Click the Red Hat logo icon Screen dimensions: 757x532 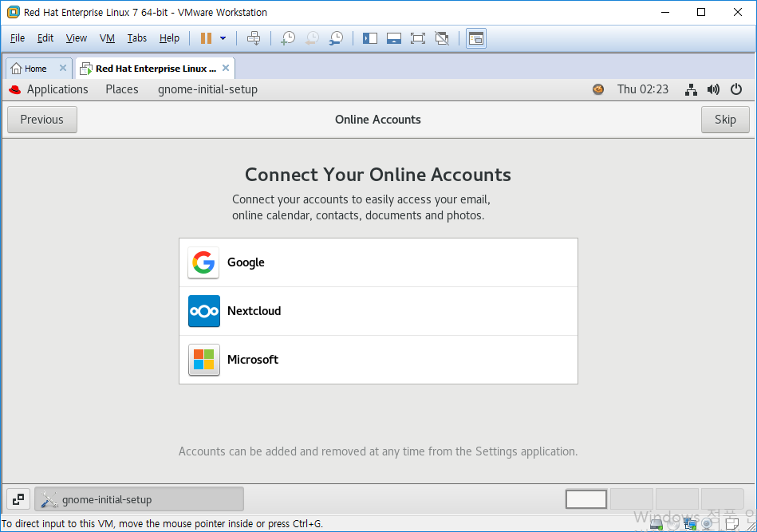click(15, 89)
